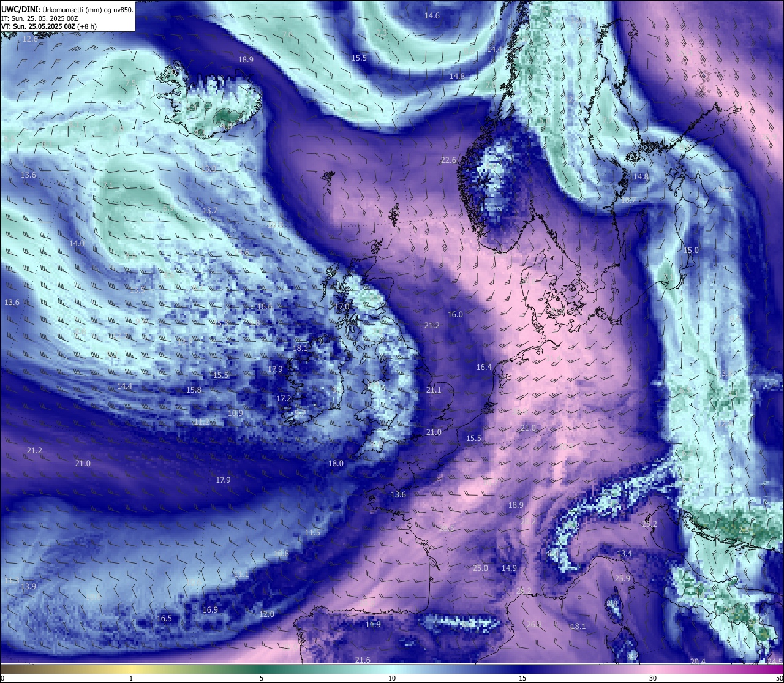Click the "14.0" value in the Atlantic
This screenshot has width=784, height=683.
77,243
